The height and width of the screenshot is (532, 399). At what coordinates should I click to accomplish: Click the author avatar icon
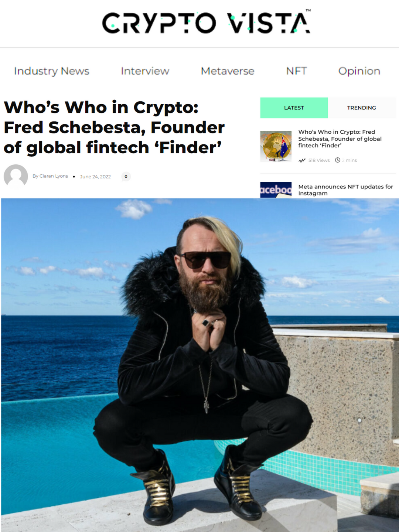pyautogui.click(x=16, y=176)
